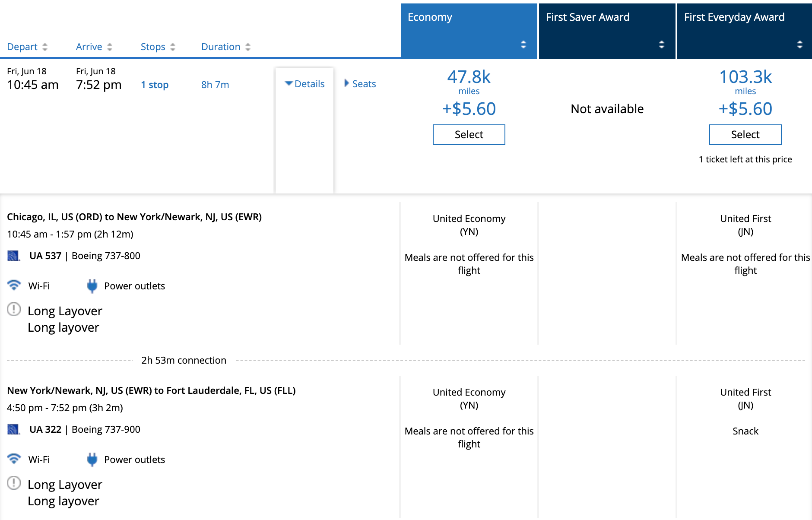Select the 103.3k miles First Everyday fare
This screenshot has width=812, height=520.
coord(745,135)
